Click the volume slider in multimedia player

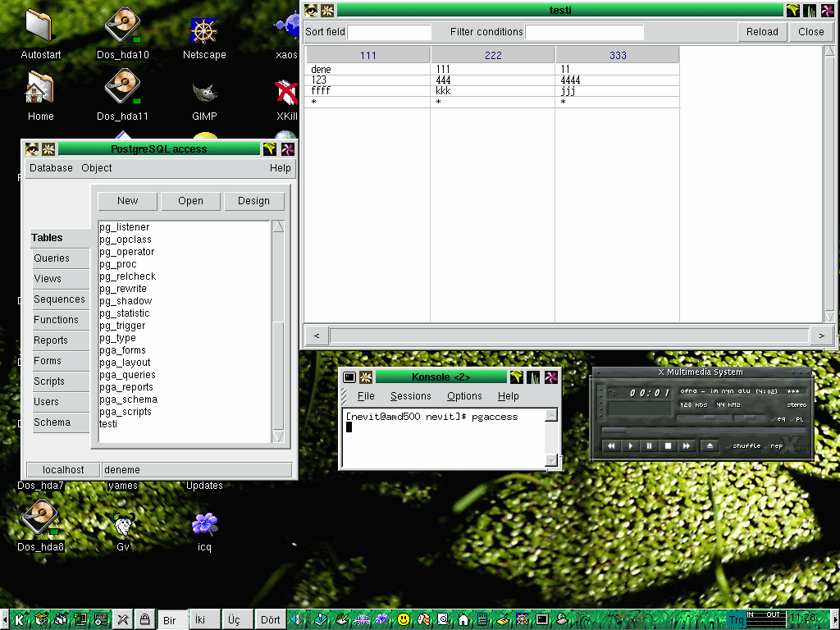[x=702, y=418]
